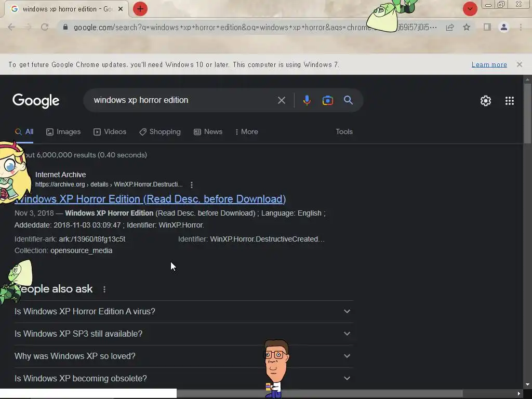This screenshot has height=399, width=532.
Task: Start a voice search with the microphone
Action: (307, 100)
